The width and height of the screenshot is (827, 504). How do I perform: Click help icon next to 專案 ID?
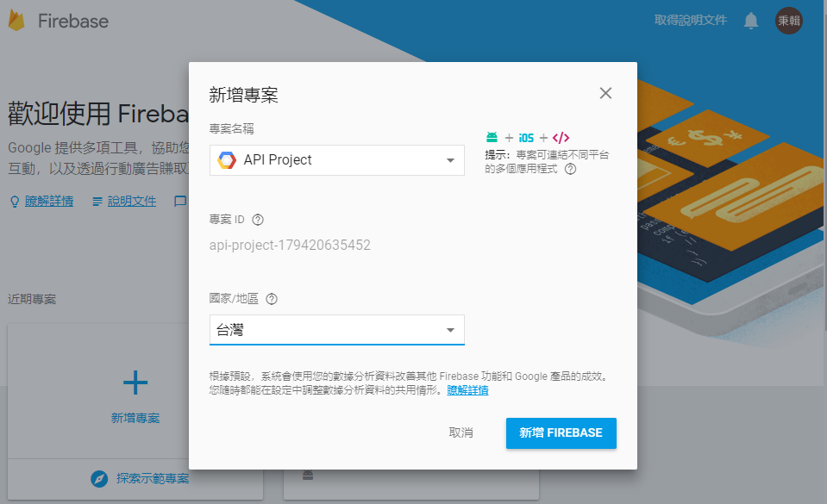258,220
